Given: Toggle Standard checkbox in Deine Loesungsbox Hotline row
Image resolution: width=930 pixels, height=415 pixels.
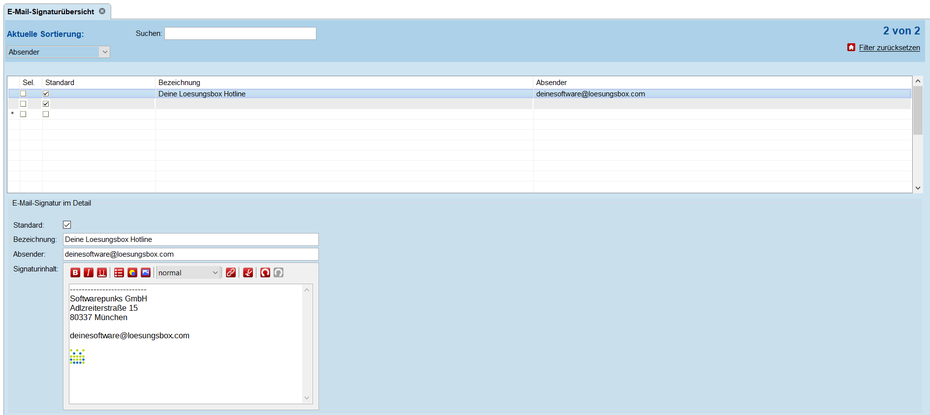Looking at the screenshot, I should coord(46,94).
